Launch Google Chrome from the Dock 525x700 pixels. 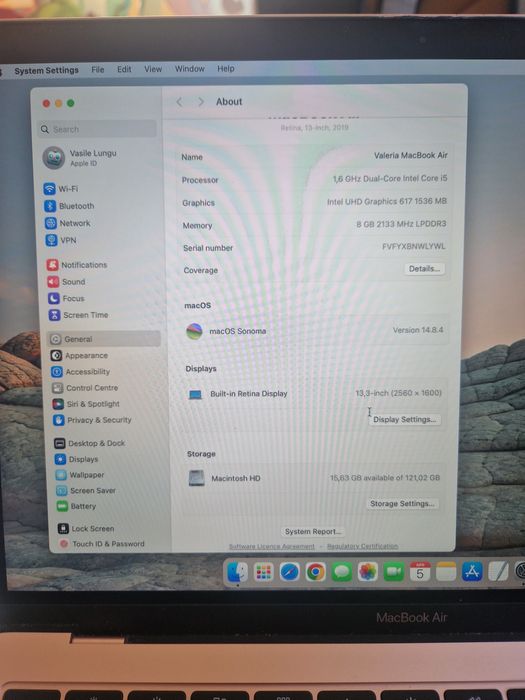pyautogui.click(x=316, y=571)
